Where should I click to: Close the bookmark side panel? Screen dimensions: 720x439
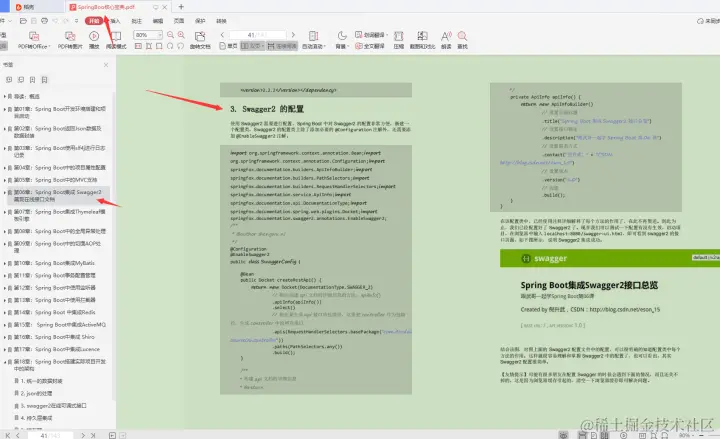106,65
